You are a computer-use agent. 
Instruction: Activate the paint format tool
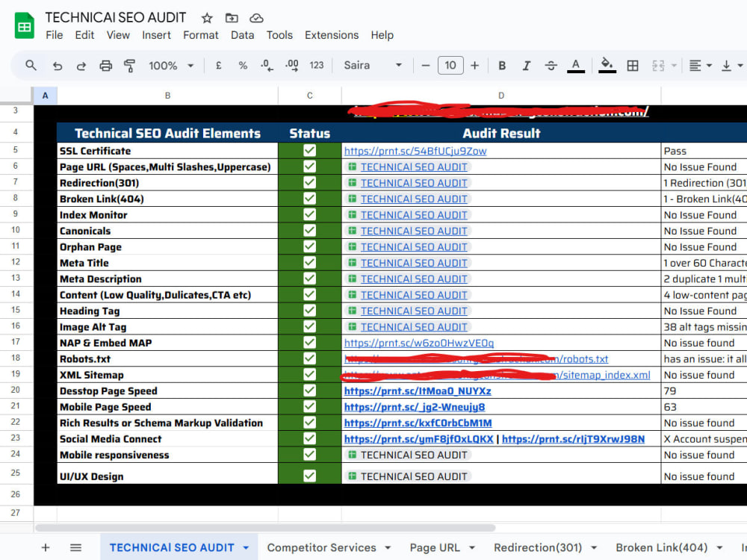[129, 66]
